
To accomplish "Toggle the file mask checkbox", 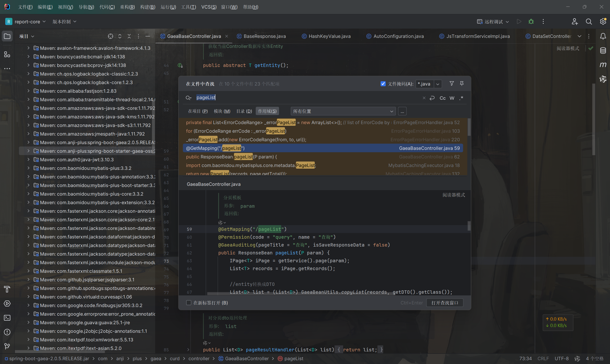I will [x=383, y=84].
